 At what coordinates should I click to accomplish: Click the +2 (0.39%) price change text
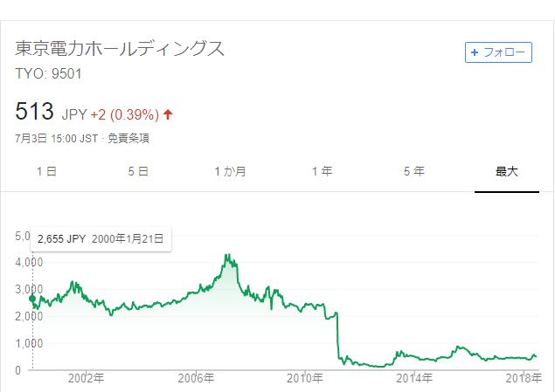tap(125, 114)
